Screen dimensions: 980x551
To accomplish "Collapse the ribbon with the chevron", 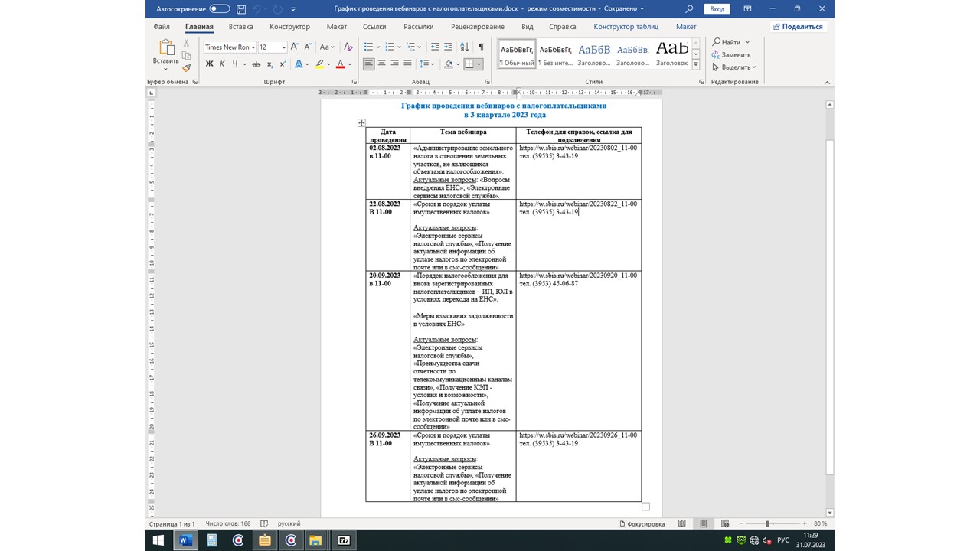I will tap(827, 82).
